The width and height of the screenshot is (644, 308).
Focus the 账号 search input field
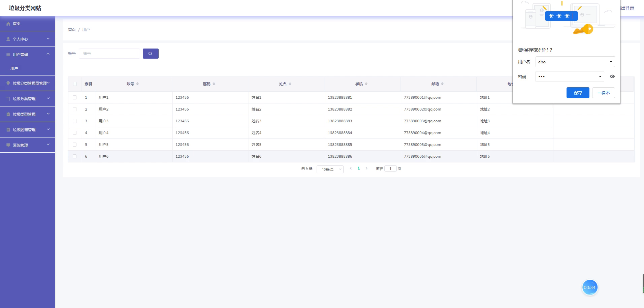(x=109, y=54)
